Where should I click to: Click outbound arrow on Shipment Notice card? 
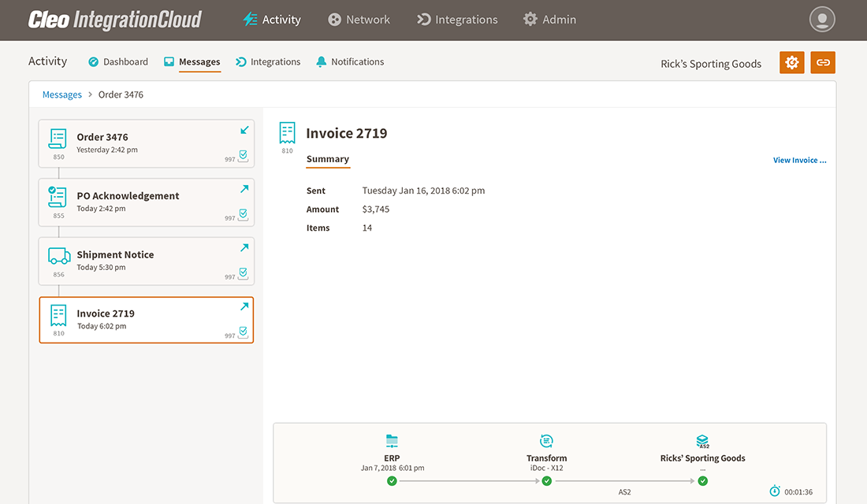(x=244, y=247)
